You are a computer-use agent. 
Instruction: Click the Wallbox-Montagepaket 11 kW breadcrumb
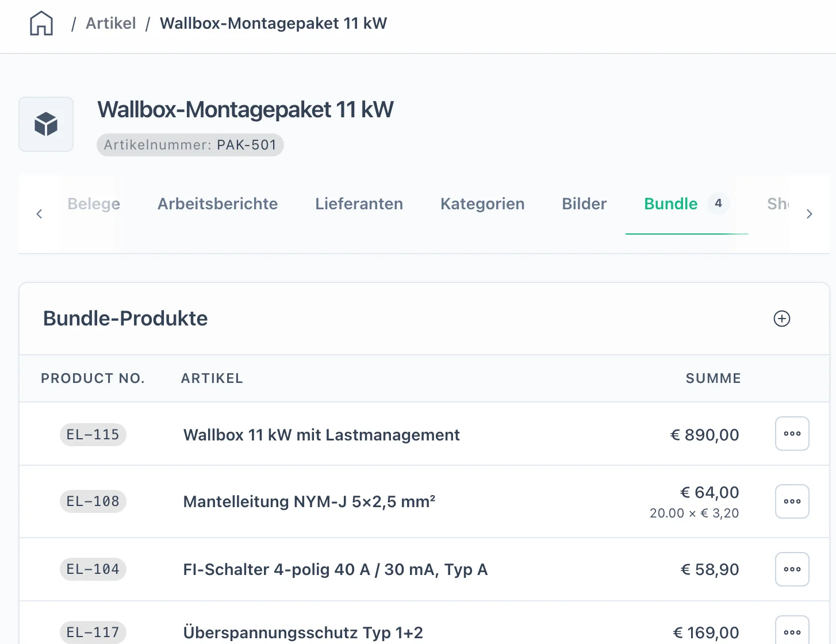click(x=274, y=24)
